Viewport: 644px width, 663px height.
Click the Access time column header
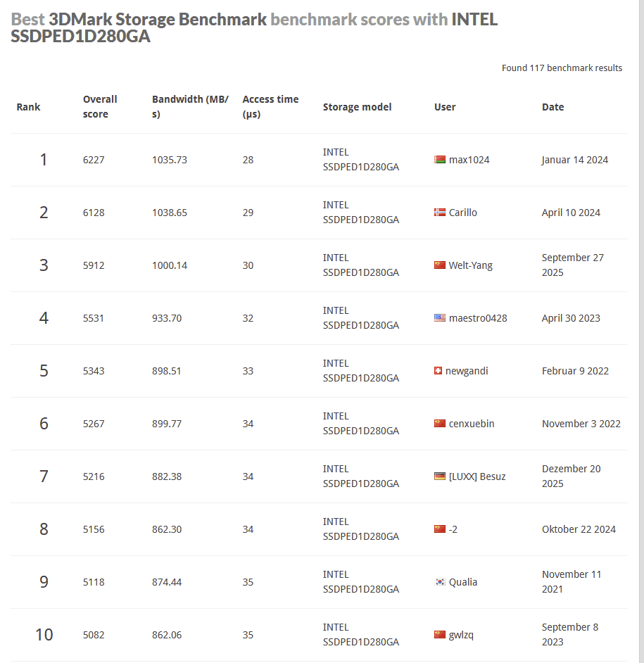click(x=270, y=107)
